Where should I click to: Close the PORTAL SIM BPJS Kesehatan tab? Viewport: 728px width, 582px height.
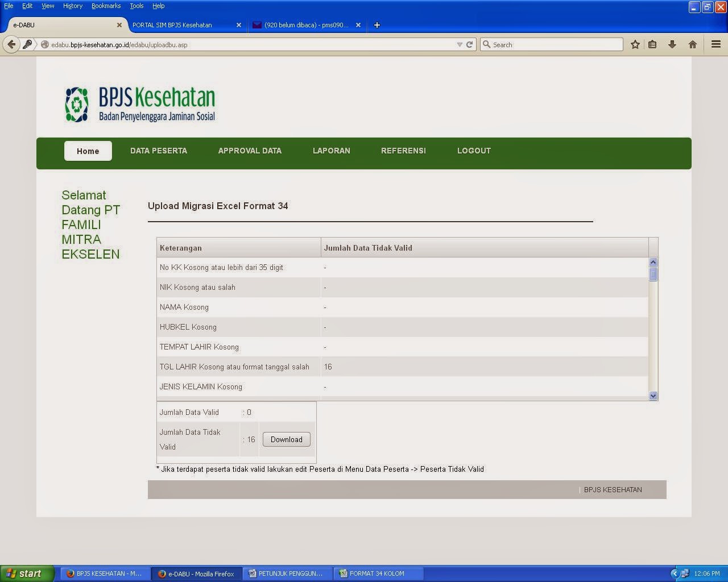coord(239,25)
